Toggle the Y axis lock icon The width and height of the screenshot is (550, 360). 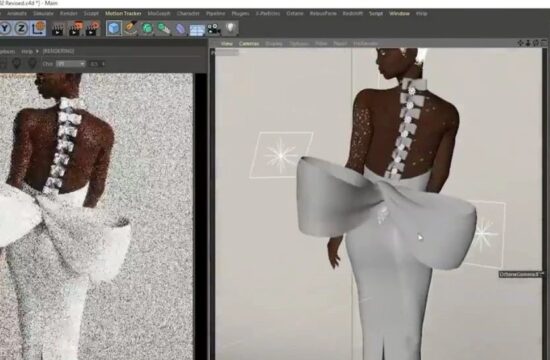click(x=5, y=28)
